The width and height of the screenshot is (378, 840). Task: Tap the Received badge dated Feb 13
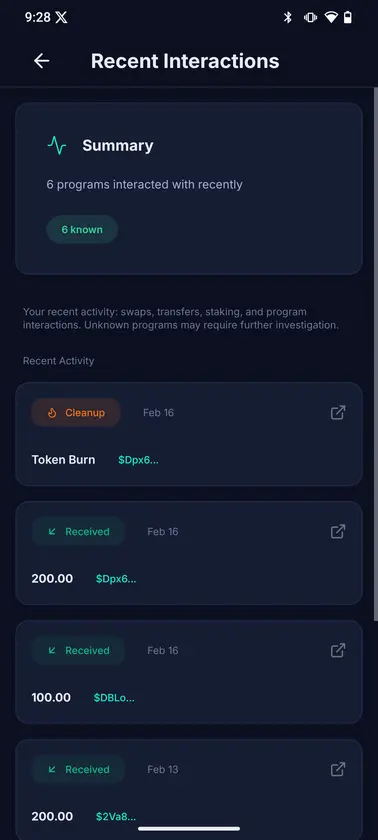pyautogui.click(x=78, y=769)
